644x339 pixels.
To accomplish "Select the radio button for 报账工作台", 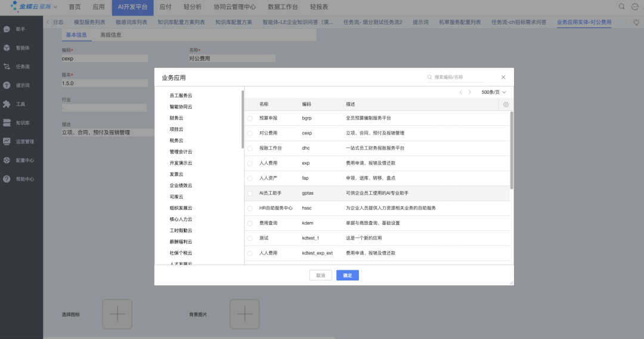I will [250, 149].
